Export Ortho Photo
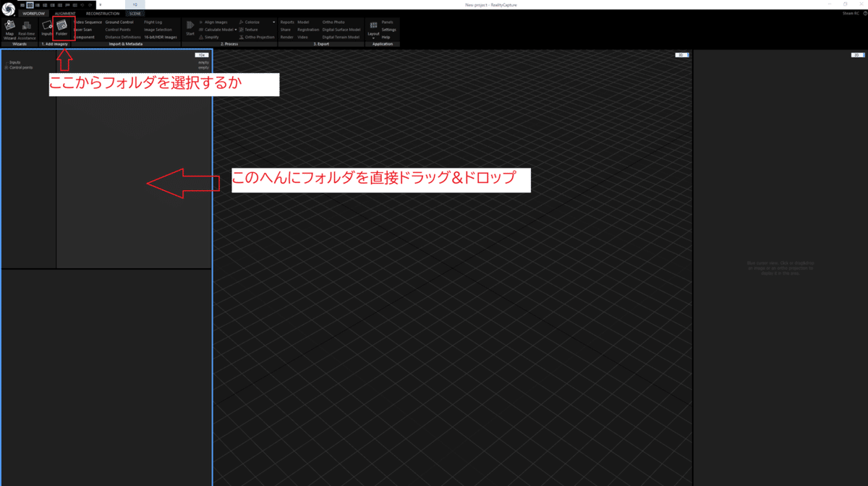The height and width of the screenshot is (486, 868). 333,22
